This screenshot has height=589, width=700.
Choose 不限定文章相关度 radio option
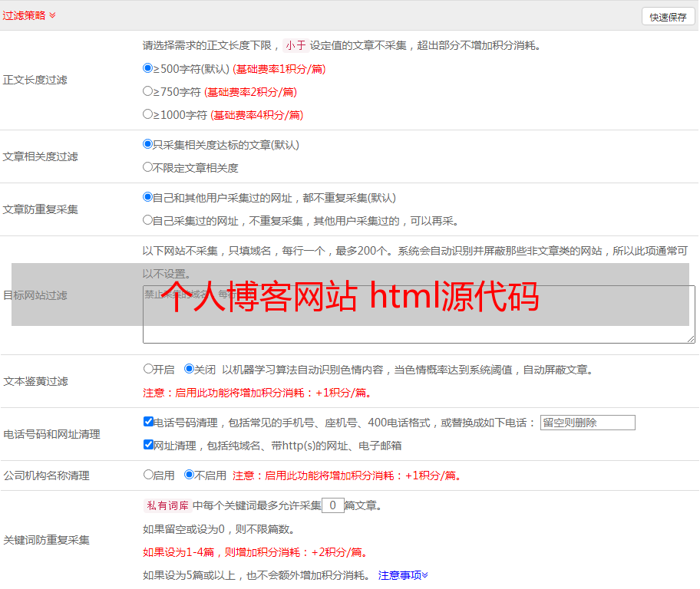[x=148, y=167]
